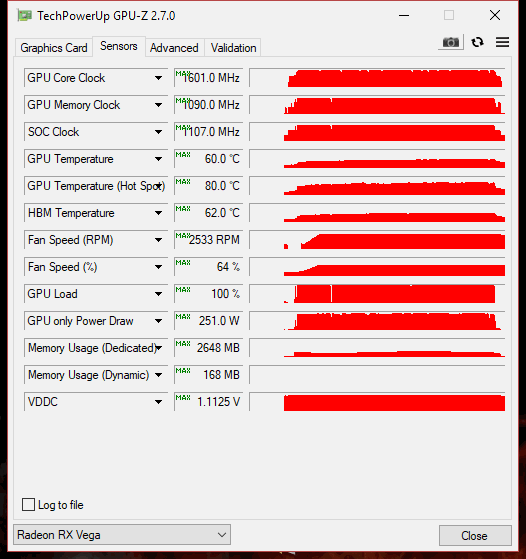Click the Close button
This screenshot has width=526, height=559.
click(x=475, y=535)
